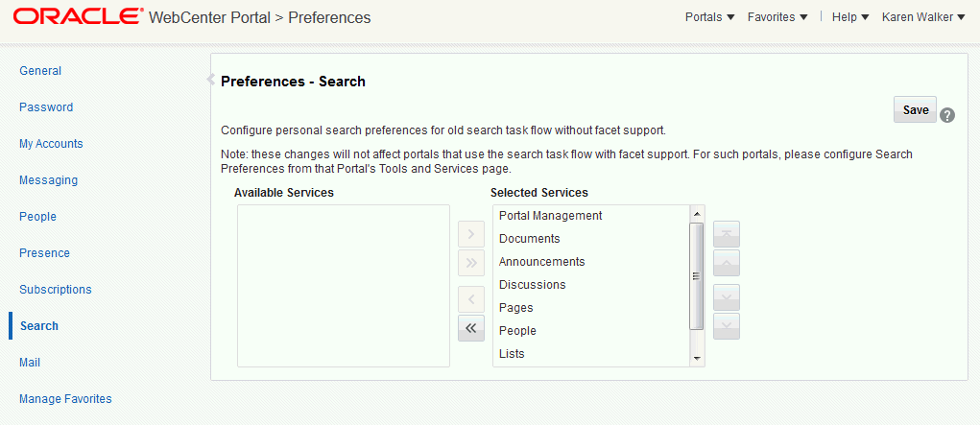The image size is (980, 425).
Task: Click the Remove All double-left arrow
Action: 471,328
